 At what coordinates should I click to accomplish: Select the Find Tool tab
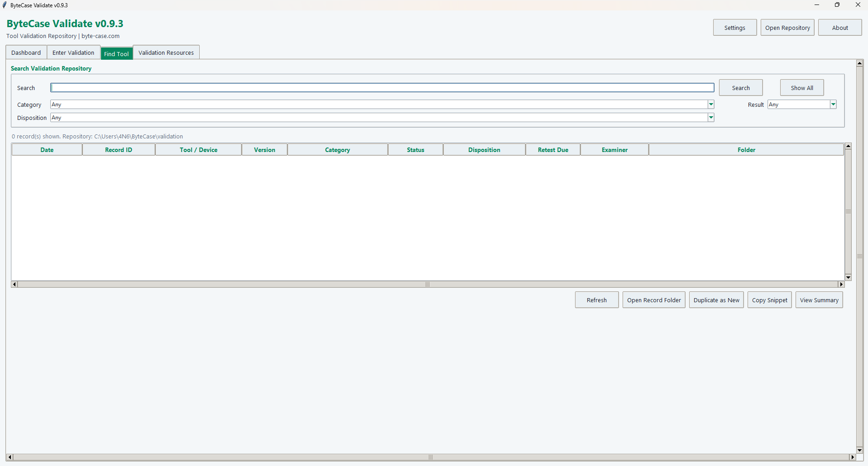point(116,53)
